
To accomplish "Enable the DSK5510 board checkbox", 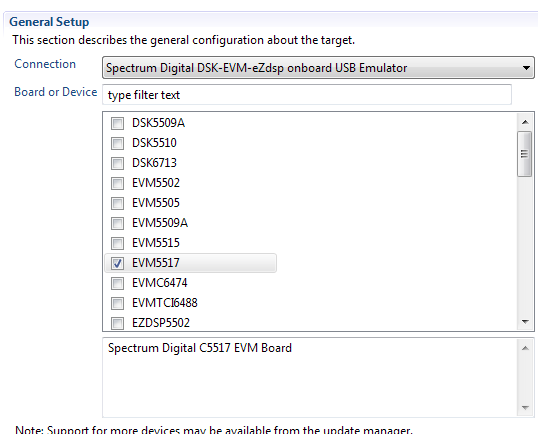I will coord(117,143).
